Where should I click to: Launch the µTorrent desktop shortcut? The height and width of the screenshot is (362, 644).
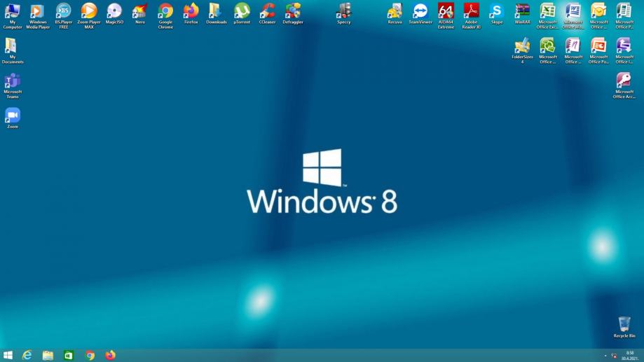coord(242,13)
